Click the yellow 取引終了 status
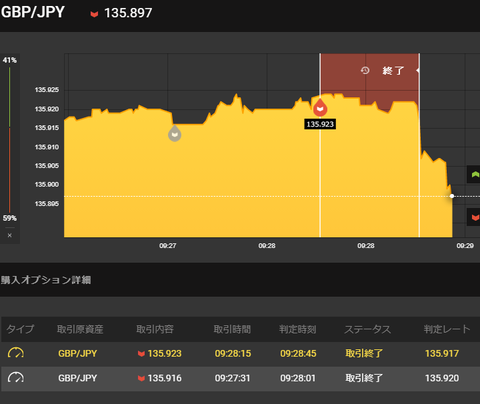 point(364,353)
